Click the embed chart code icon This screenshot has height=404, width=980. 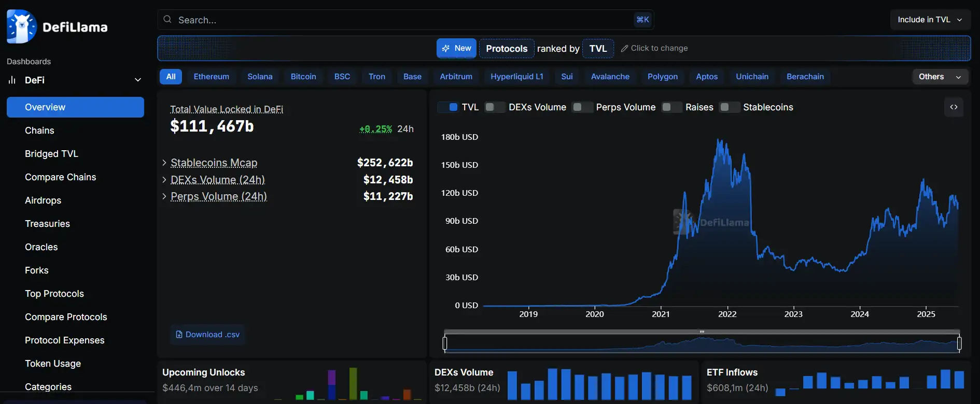(x=954, y=107)
